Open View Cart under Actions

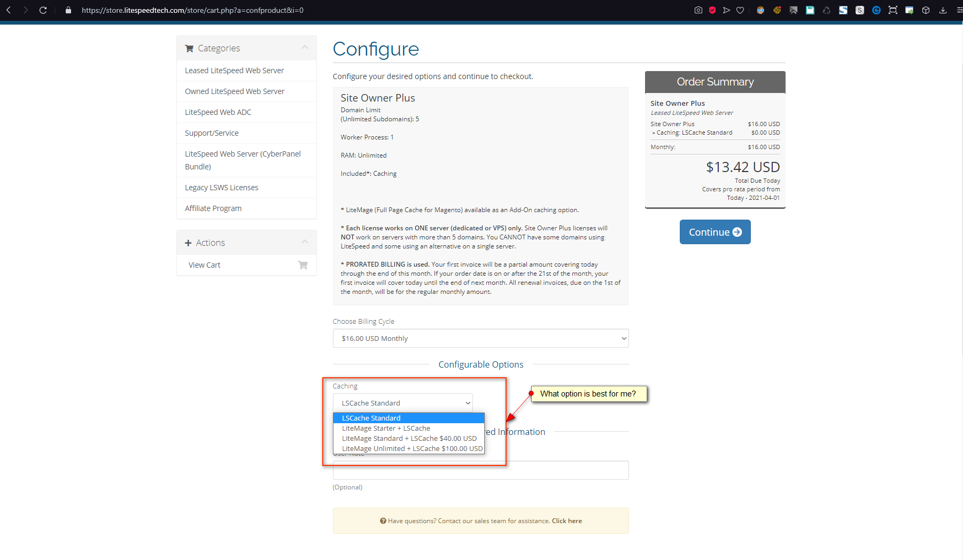point(246,265)
